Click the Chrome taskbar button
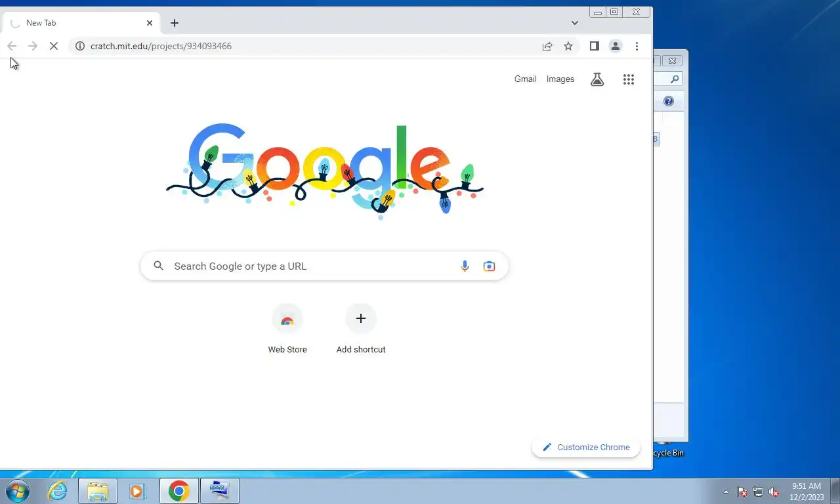The image size is (840, 504). (178, 491)
